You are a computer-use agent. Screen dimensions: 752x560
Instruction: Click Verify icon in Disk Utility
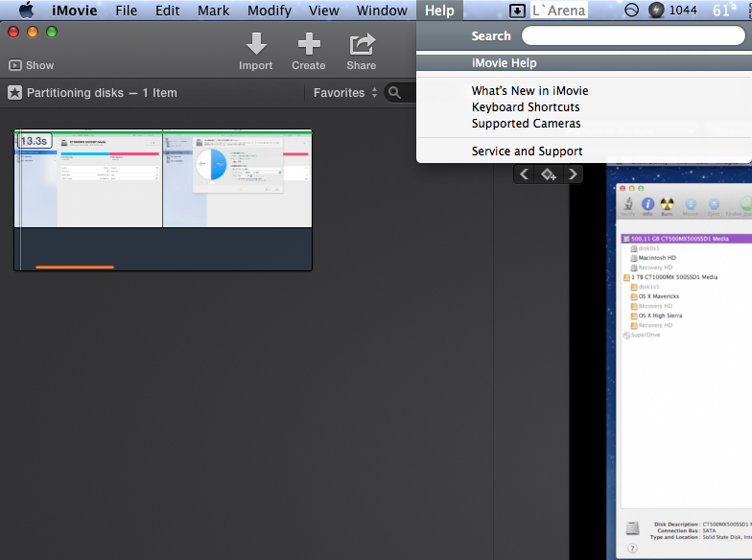[x=627, y=206]
